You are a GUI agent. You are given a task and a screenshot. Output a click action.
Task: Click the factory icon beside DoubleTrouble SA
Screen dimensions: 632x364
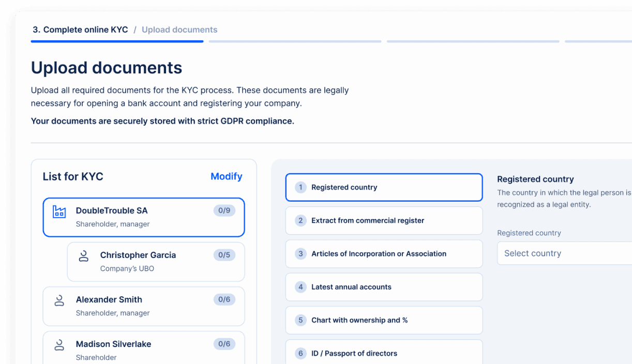59,211
